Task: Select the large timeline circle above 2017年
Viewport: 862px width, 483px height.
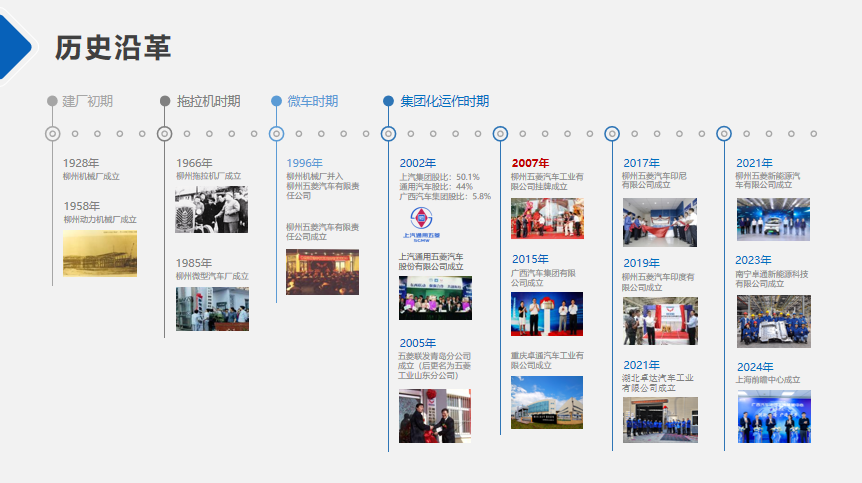Action: tap(613, 134)
